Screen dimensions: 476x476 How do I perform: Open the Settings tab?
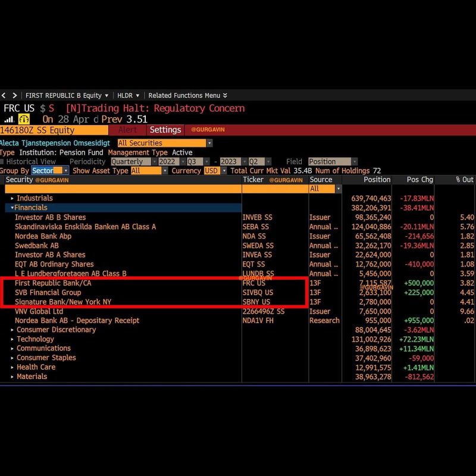tap(165, 130)
